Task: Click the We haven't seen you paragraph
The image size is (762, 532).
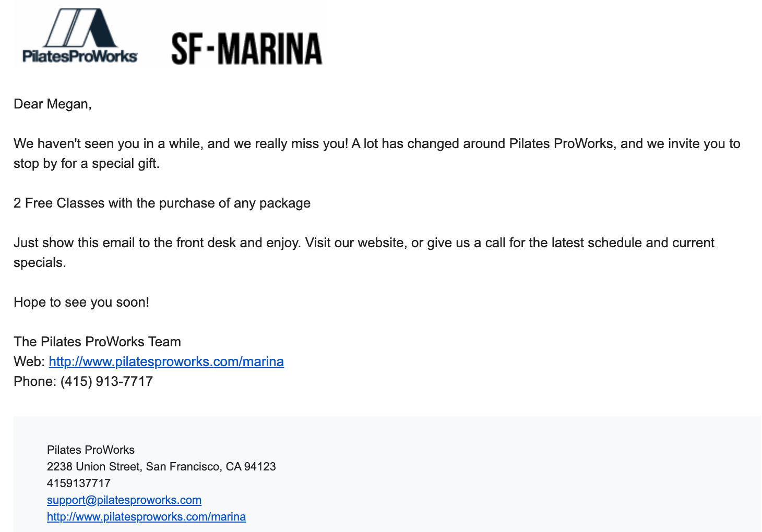Action: point(377,153)
